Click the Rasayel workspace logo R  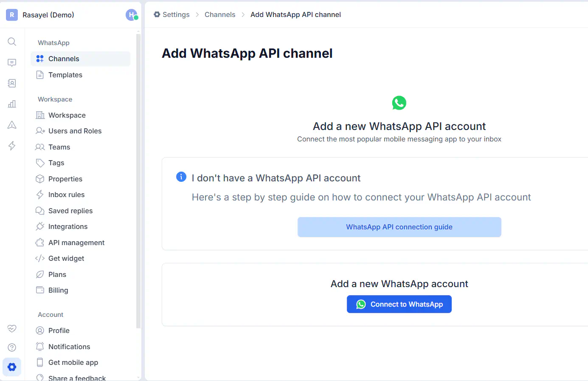point(12,15)
